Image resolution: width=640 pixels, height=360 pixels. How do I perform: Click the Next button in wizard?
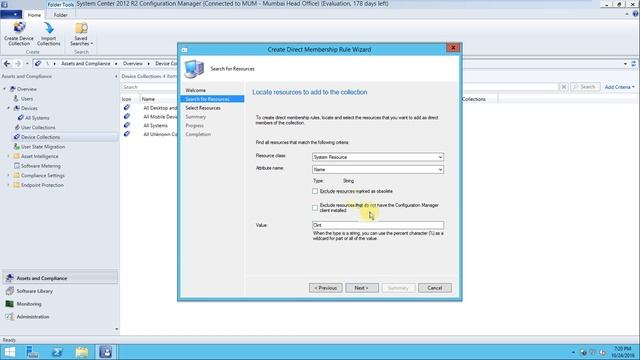[362, 288]
